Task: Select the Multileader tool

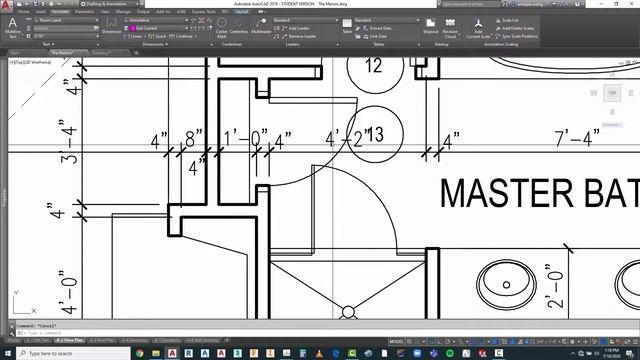Action: pyautogui.click(x=261, y=26)
